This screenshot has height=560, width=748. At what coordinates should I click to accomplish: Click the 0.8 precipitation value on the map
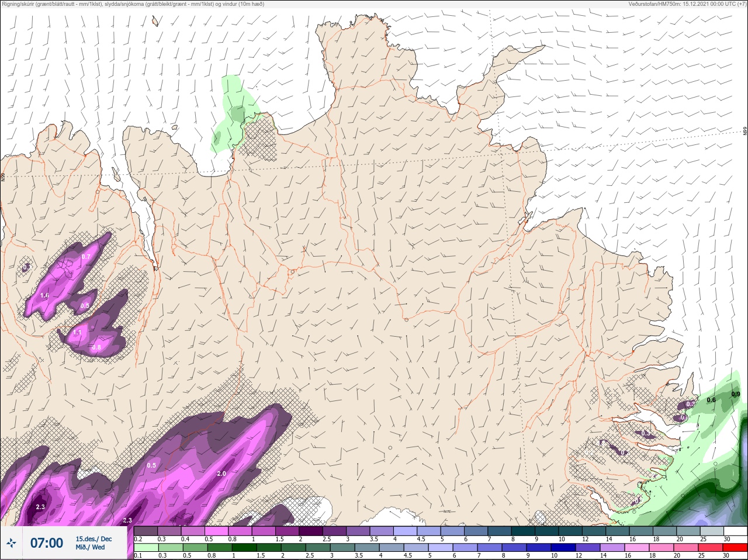pos(96,347)
